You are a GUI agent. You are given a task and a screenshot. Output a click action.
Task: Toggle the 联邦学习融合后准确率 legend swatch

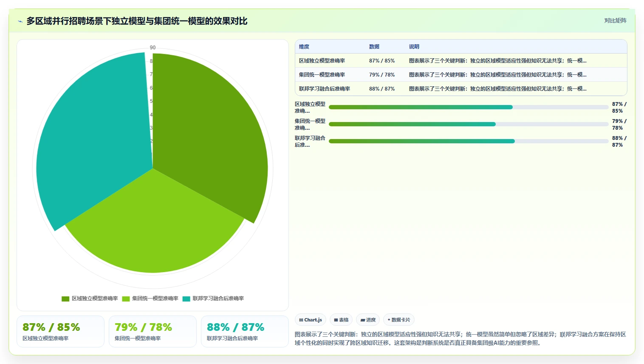(x=186, y=299)
